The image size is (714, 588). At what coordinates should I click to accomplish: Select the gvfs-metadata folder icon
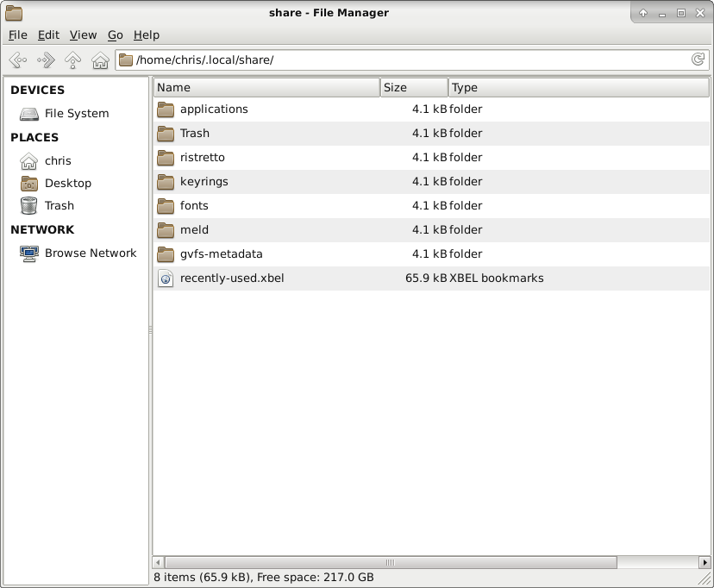pyautogui.click(x=166, y=254)
